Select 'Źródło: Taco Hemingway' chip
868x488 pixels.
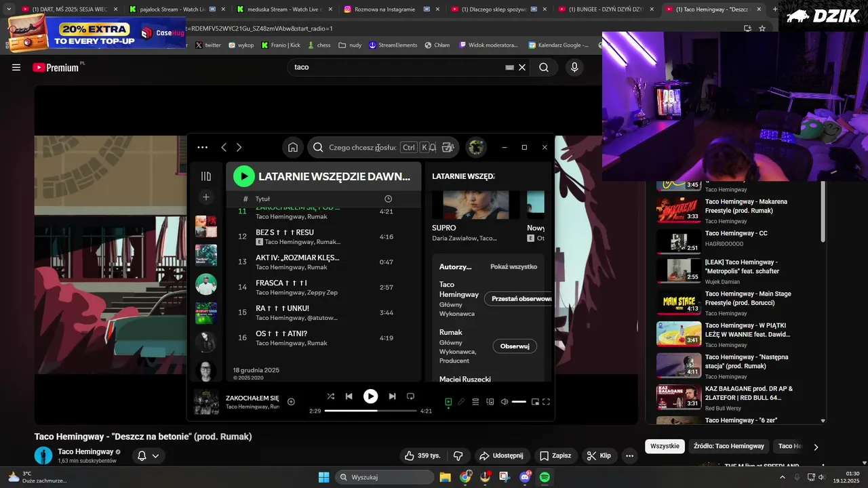click(x=729, y=446)
